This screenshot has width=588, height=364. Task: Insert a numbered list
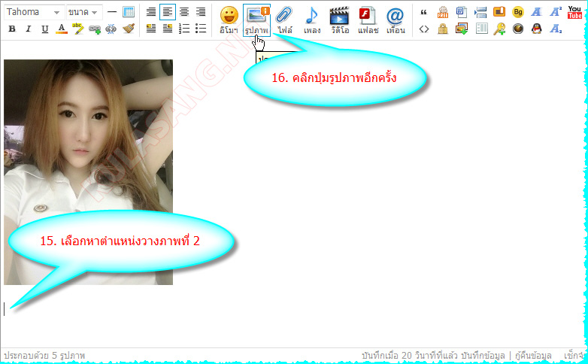[183, 29]
